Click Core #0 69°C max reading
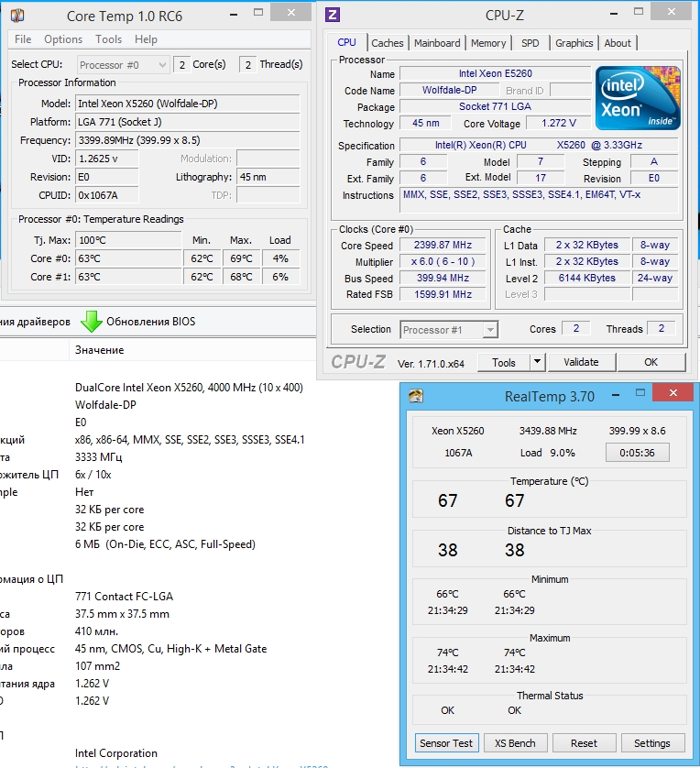The width and height of the screenshot is (700, 768). [241, 258]
